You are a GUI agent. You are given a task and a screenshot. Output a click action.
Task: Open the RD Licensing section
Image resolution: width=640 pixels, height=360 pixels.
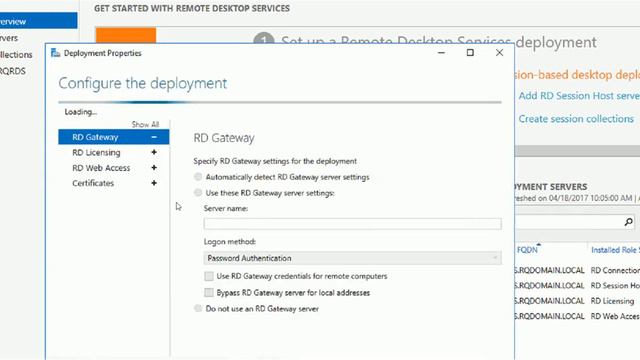coord(96,153)
